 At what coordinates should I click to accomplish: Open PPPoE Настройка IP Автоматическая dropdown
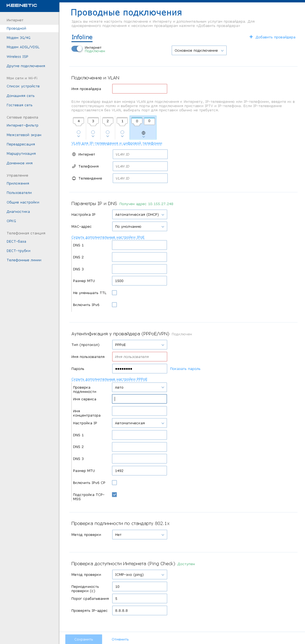click(x=140, y=423)
